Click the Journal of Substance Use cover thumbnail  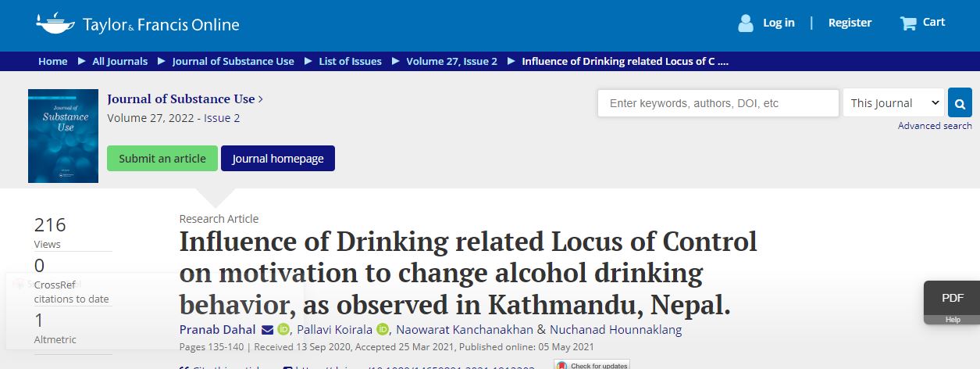(x=63, y=136)
